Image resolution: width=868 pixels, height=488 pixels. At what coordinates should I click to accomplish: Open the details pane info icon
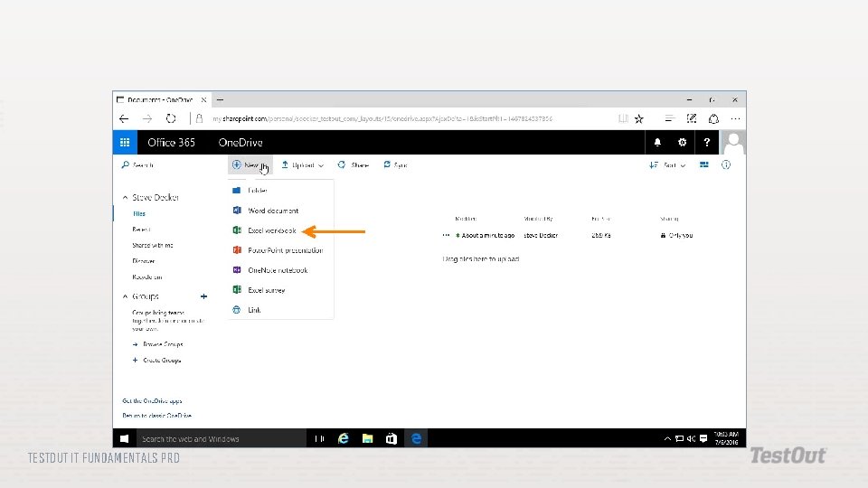(726, 164)
